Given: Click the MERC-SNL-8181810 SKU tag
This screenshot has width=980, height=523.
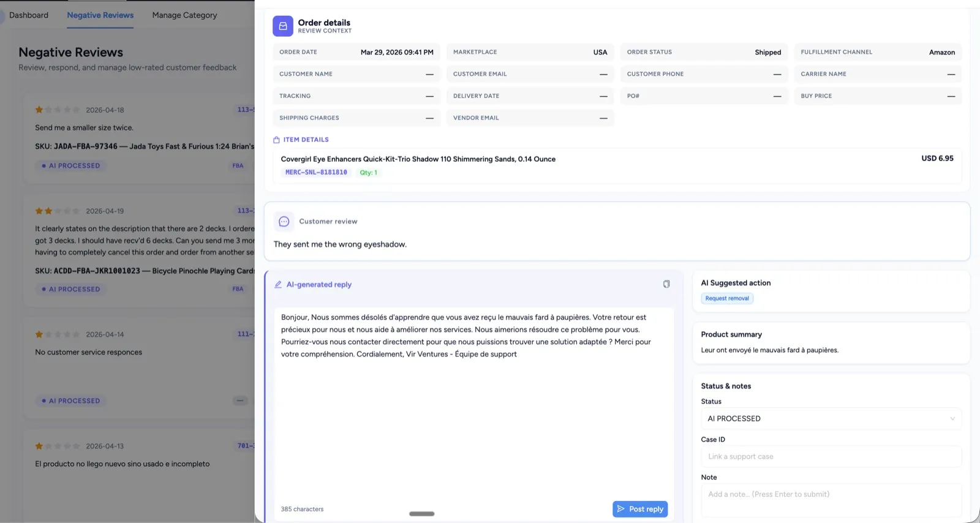Looking at the screenshot, I should pyautogui.click(x=316, y=173).
